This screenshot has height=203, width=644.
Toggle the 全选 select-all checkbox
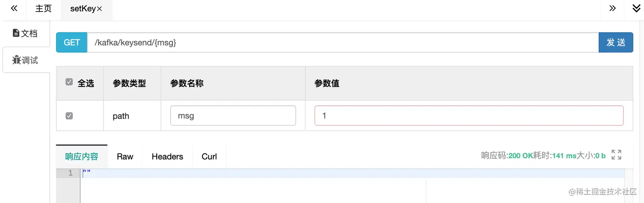[69, 82]
